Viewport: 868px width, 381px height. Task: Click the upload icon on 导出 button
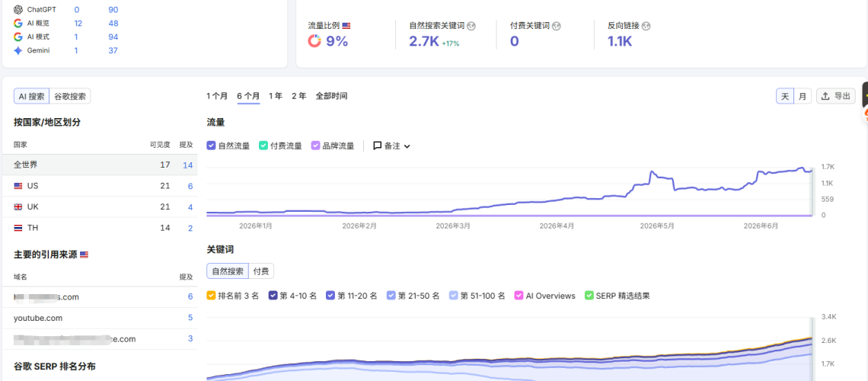point(825,96)
